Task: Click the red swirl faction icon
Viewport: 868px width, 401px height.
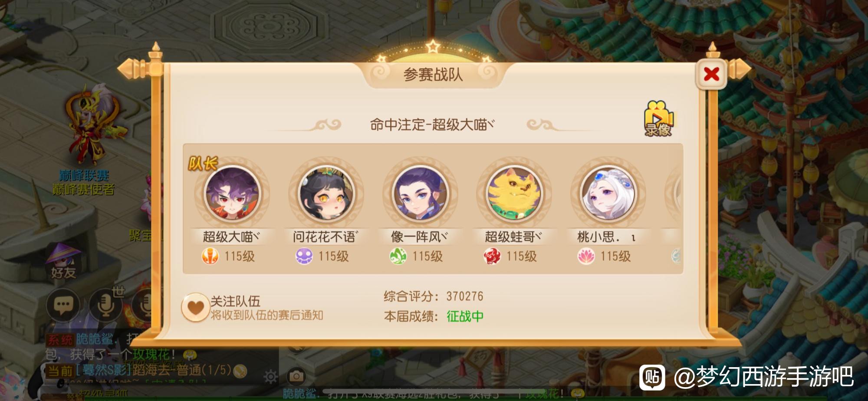Action: pos(492,256)
